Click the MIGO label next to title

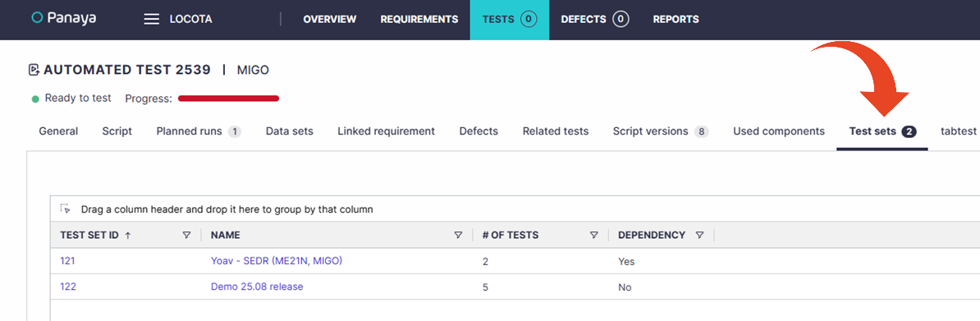(x=253, y=70)
